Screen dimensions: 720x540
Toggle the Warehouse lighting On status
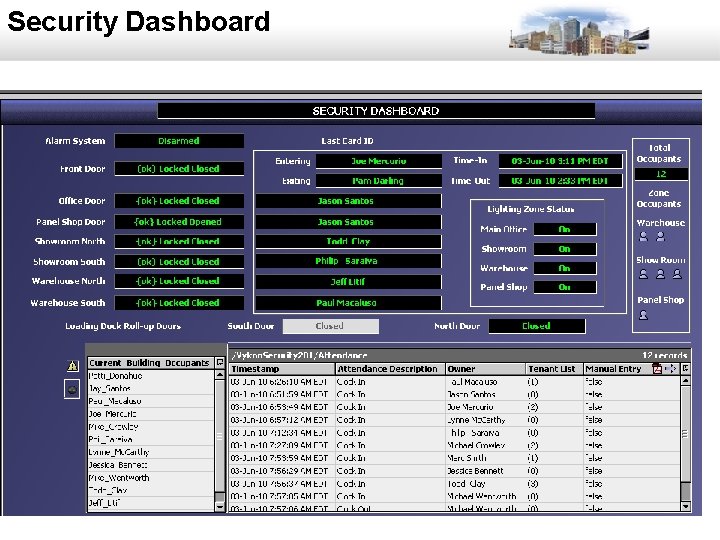(x=565, y=268)
